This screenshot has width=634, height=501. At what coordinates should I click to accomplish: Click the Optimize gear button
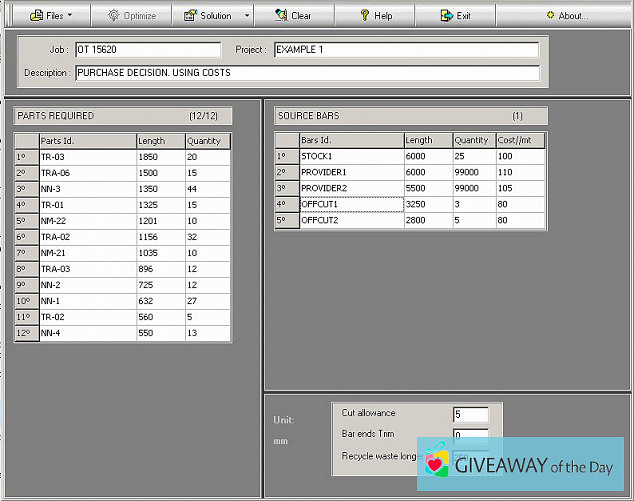tap(131, 15)
